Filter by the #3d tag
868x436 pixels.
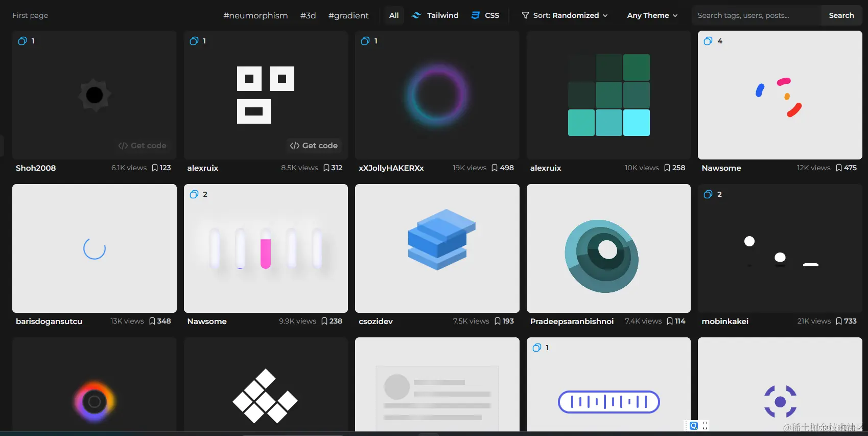[x=308, y=15]
